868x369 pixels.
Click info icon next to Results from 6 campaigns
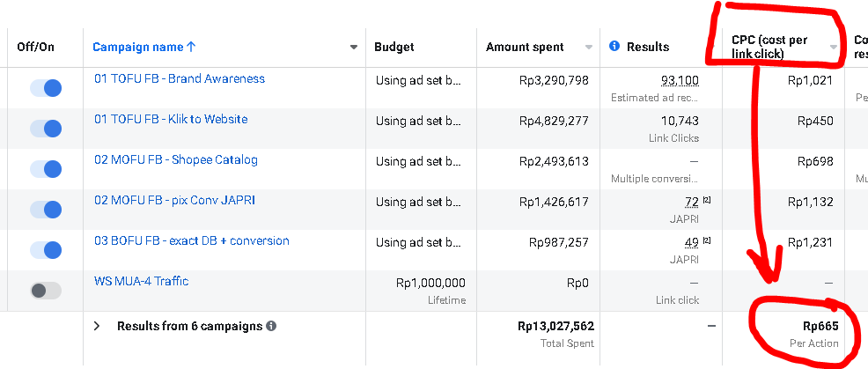(271, 326)
